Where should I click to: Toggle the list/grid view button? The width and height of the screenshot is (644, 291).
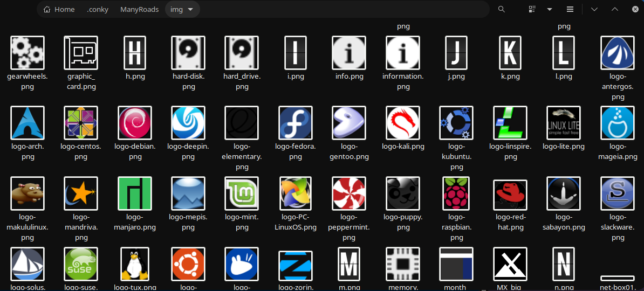(x=533, y=10)
